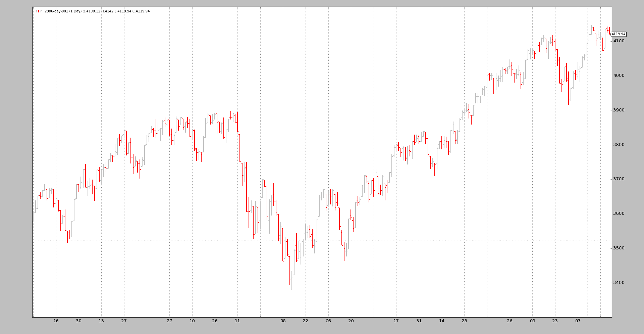The image size is (644, 334).
Task: Click the 31 date label on x-axis
Action: coord(419,321)
